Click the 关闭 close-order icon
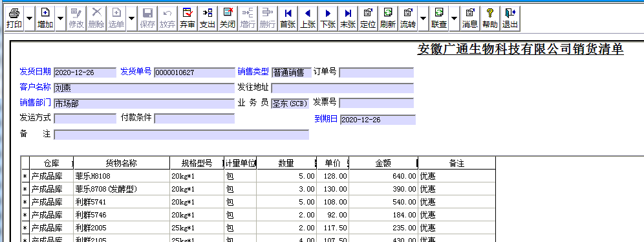The image size is (644, 242). coord(228,19)
